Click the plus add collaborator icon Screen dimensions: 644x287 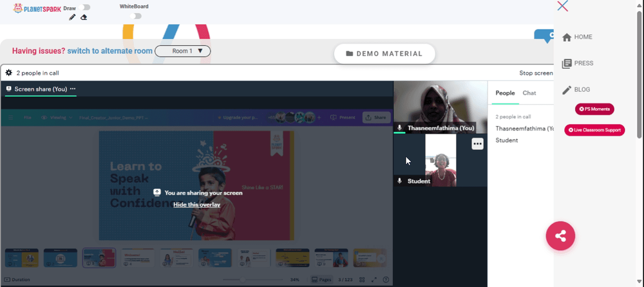[319, 117]
